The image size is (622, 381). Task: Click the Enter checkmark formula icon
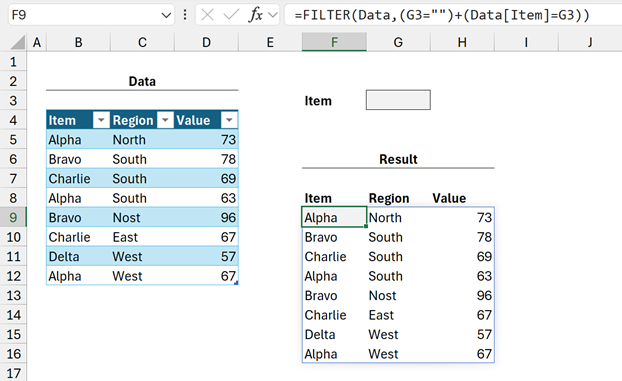click(231, 15)
